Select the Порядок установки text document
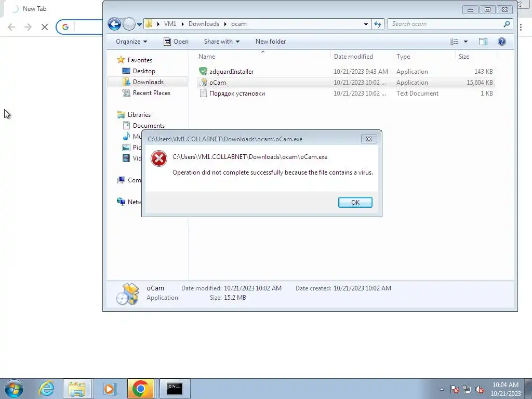Screen dimensions: 532x399 click(345, 94)
